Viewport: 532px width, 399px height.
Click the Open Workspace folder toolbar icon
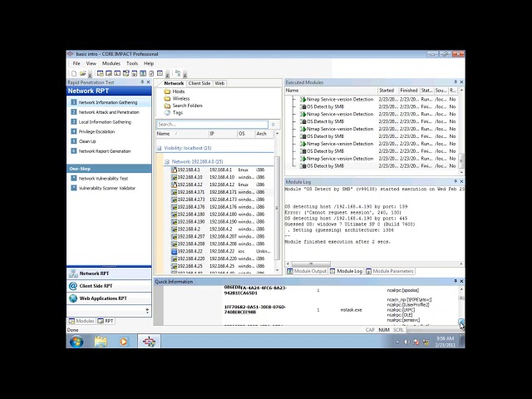point(83,73)
